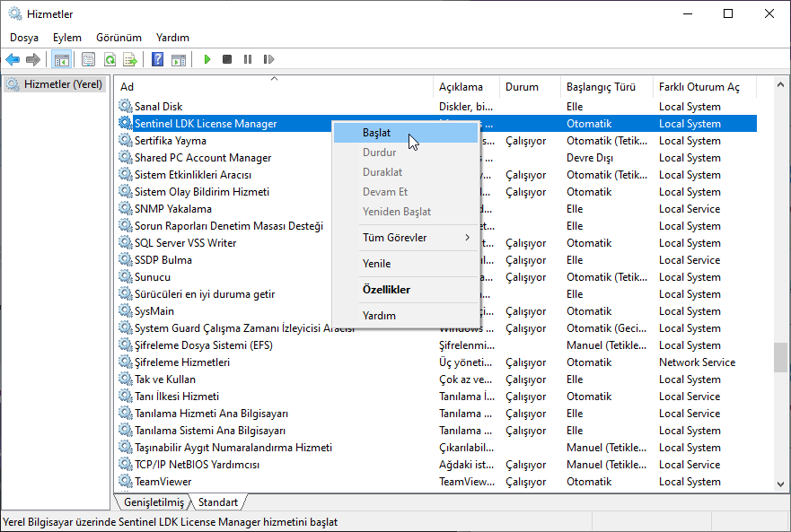Click the green Start Service play icon
This screenshot has width=791, height=532.
click(x=207, y=59)
